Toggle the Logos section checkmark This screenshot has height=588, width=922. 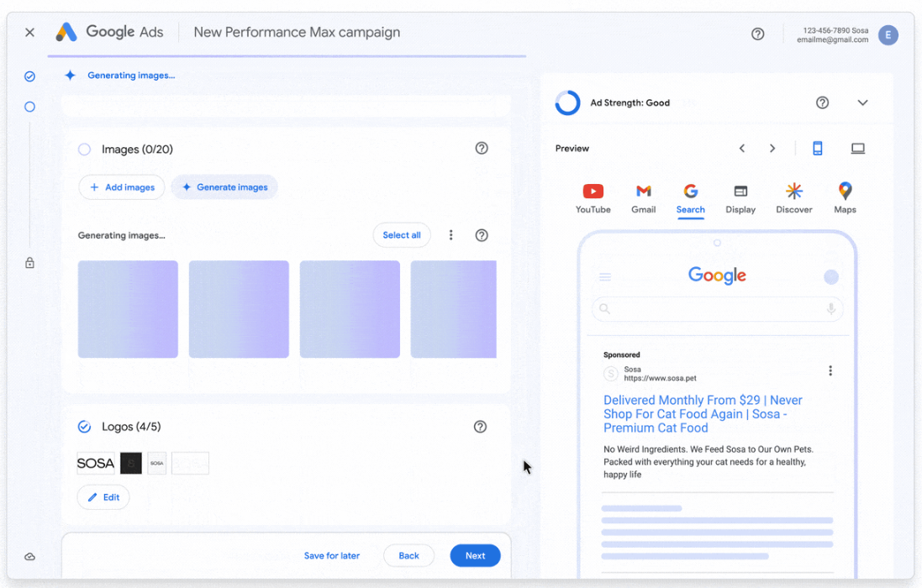coord(85,427)
